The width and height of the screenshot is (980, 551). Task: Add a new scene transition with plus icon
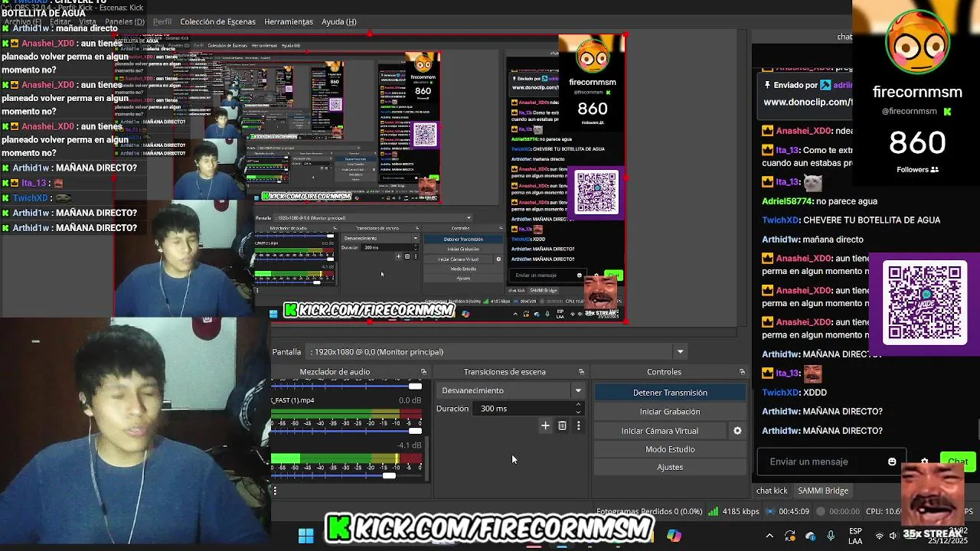[x=545, y=425]
